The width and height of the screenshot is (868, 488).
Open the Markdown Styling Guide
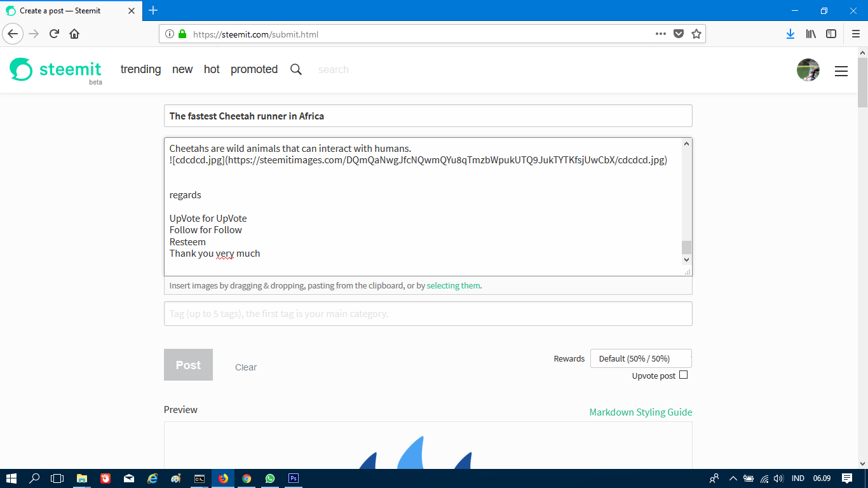(641, 412)
